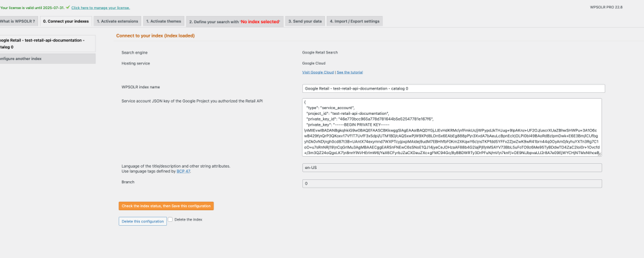This screenshot has width=644, height=258.
Task: Open the 'Visit Google Cloud' link
Action: pos(318,72)
